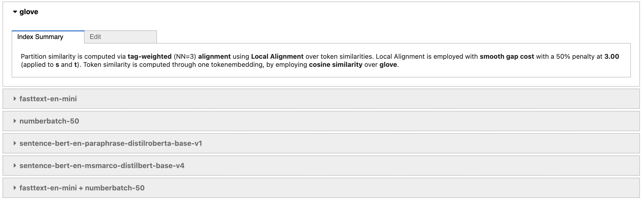Click the bold Local Alignment term

[277, 56]
